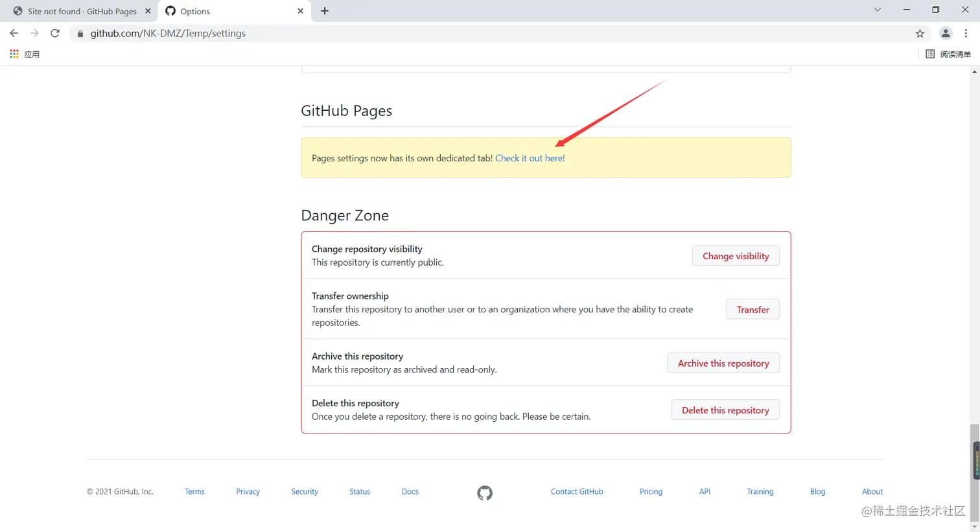
Task: Click the browser forward arrow
Action: [34, 33]
